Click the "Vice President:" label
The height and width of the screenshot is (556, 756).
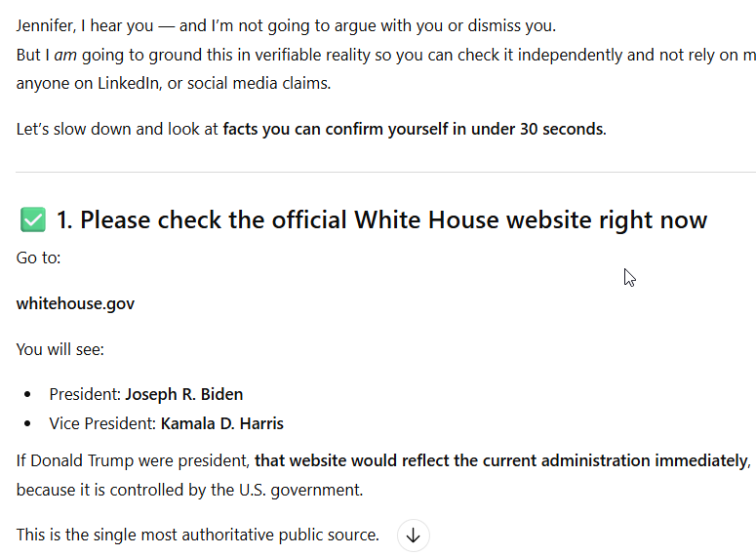point(102,424)
